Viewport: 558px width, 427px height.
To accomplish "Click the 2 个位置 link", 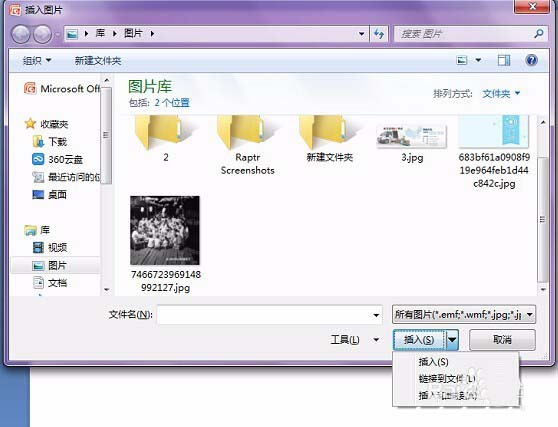I will coord(172,103).
